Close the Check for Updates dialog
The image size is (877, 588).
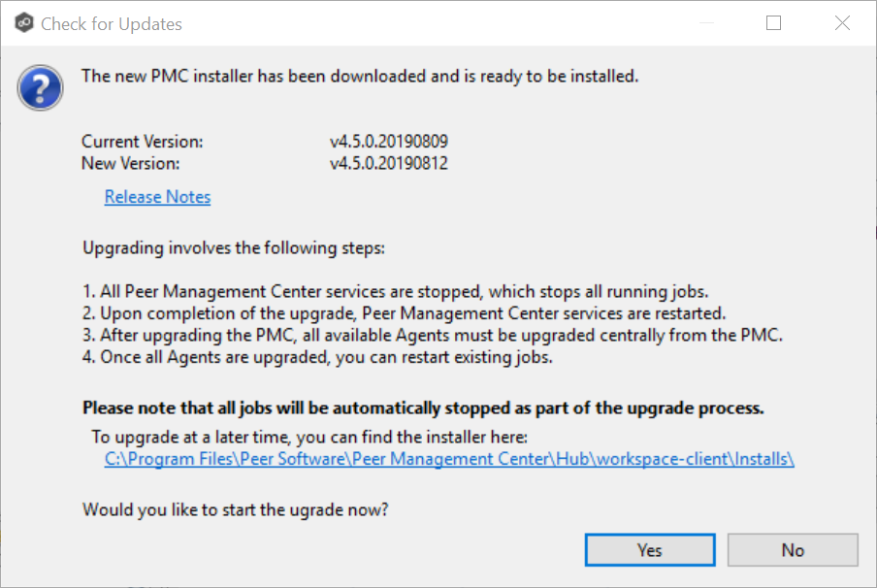coord(840,23)
